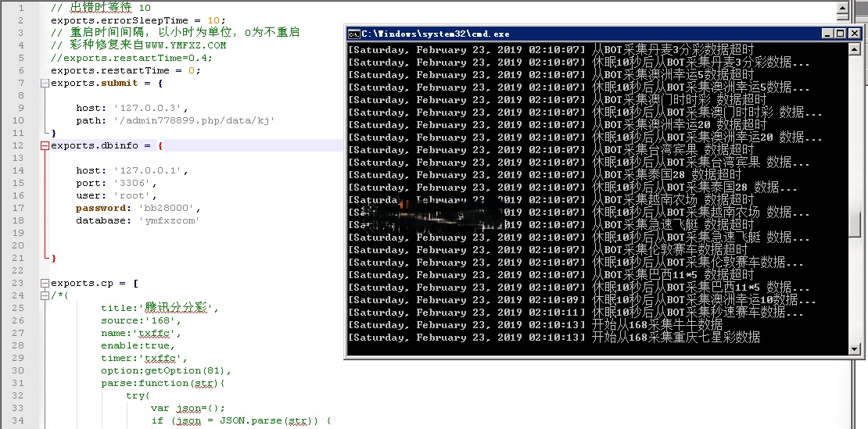Click the cmd.exe title bar text
868x429 pixels.
point(435,34)
